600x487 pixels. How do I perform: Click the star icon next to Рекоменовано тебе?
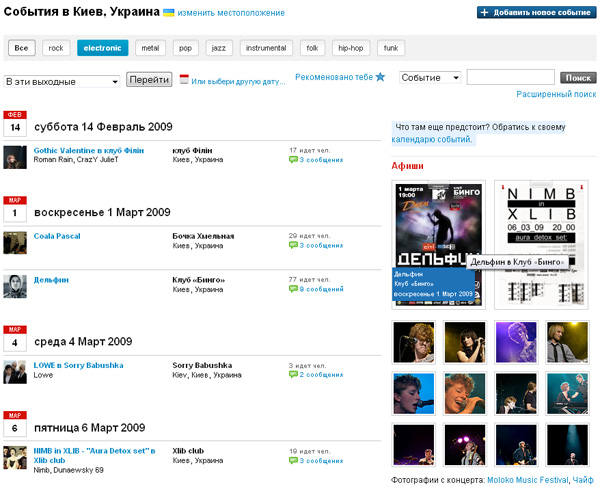tap(380, 77)
